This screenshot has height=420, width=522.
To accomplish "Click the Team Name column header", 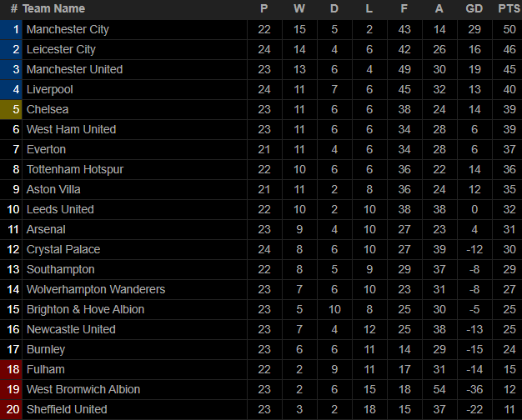I will [x=53, y=8].
